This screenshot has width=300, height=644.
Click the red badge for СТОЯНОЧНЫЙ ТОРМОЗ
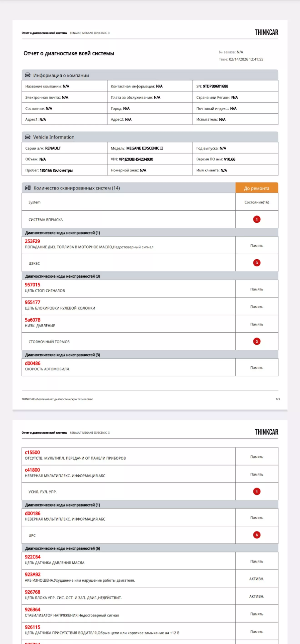pyautogui.click(x=257, y=341)
